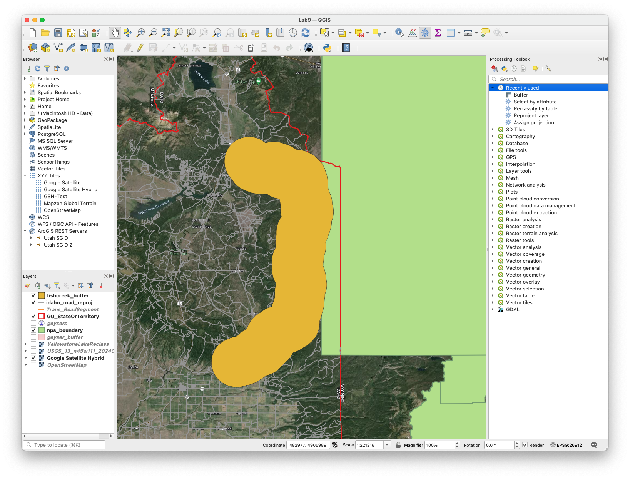This screenshot has height=479, width=630.
Task: Select the Zoom In magnifier tool
Action: (141, 33)
